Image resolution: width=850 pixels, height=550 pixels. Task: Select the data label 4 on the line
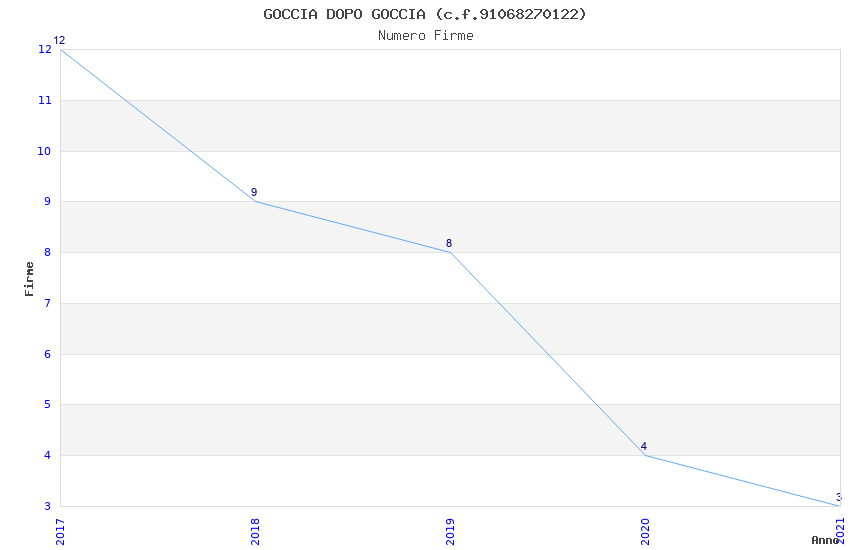pyautogui.click(x=643, y=447)
